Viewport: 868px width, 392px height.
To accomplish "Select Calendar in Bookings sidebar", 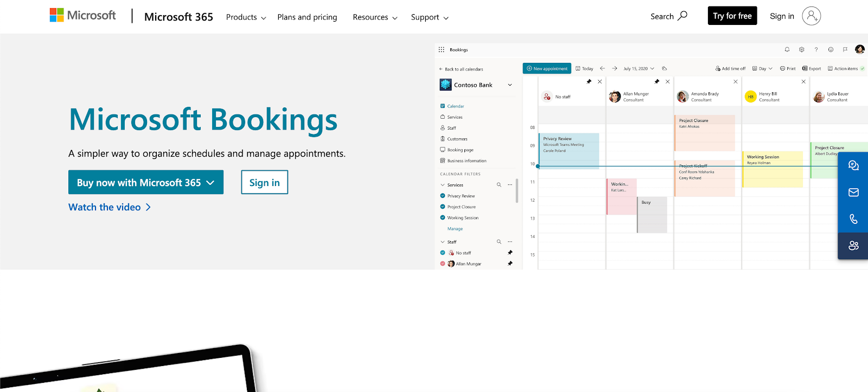I will (452, 106).
